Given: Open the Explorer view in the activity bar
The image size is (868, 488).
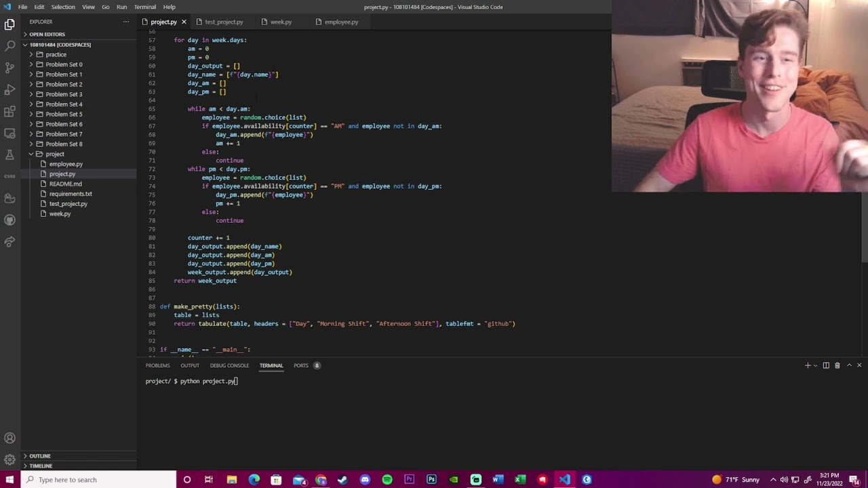Looking at the screenshot, I should coord(9,24).
